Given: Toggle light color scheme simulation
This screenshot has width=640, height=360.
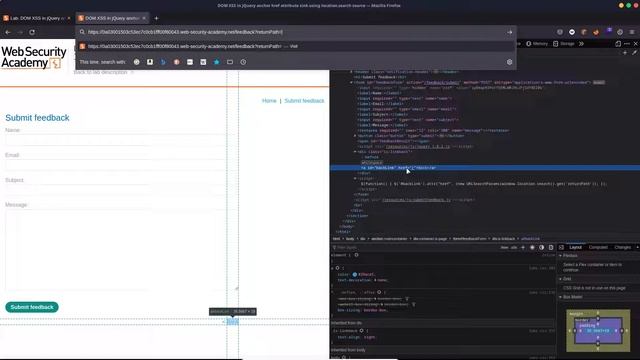Looking at the screenshot, I should pyautogui.click(x=532, y=247).
